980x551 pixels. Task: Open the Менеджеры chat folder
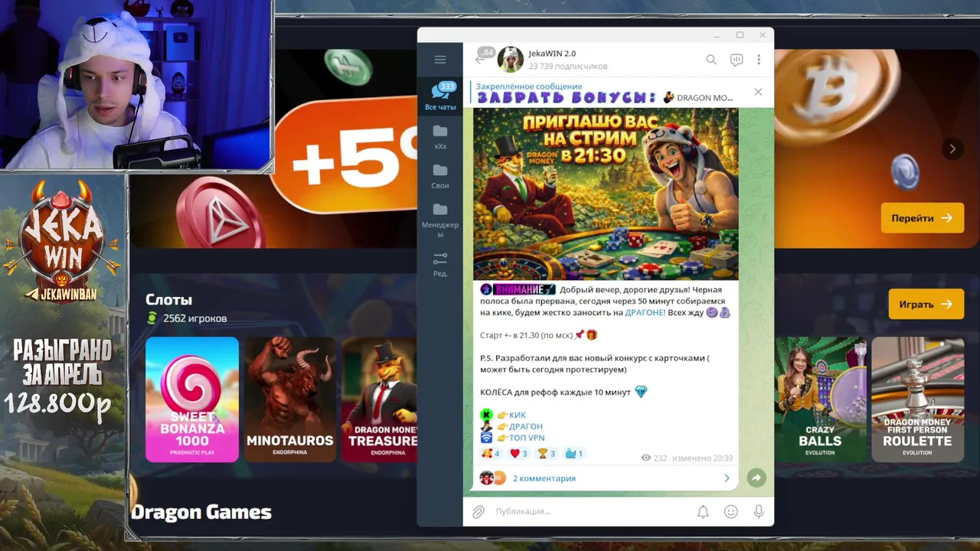click(440, 220)
